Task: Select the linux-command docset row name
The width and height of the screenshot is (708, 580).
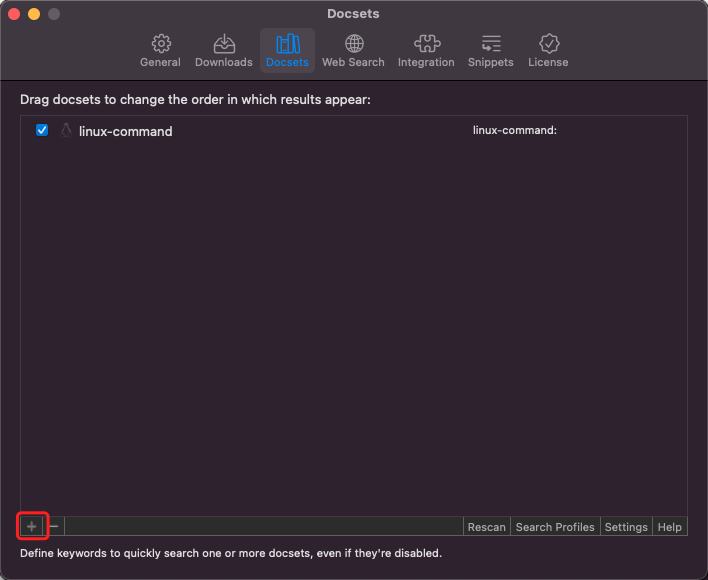Action: point(126,131)
